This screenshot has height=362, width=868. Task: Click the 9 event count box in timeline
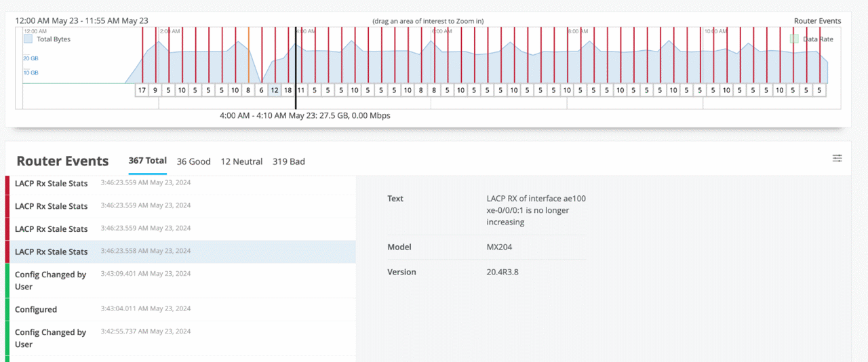click(155, 90)
